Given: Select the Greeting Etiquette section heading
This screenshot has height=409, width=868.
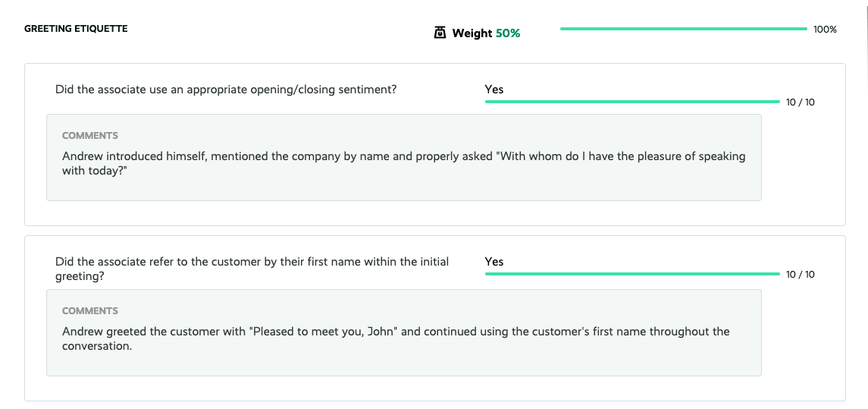Looking at the screenshot, I should [76, 29].
